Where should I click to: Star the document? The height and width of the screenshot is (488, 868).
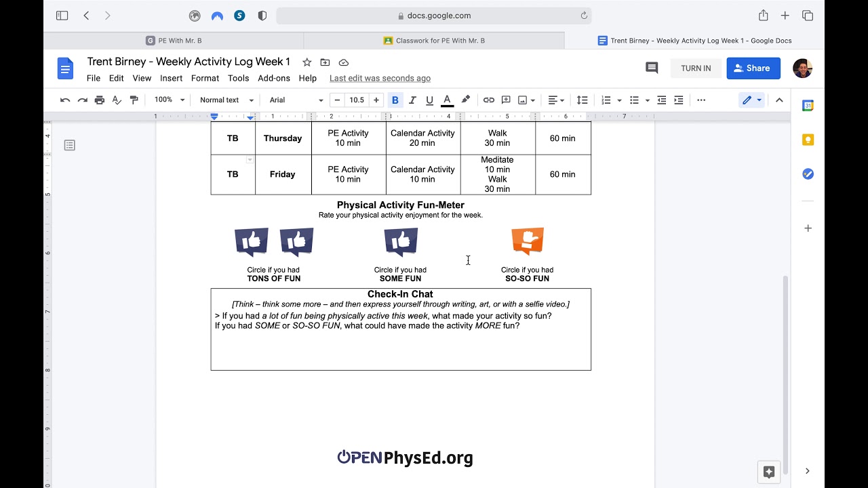[307, 62]
